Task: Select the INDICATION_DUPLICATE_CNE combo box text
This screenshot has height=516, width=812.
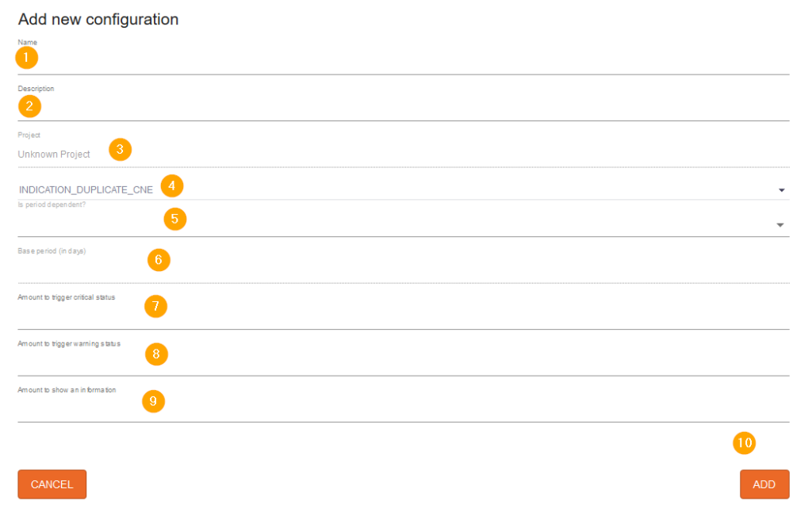Action: pyautogui.click(x=86, y=190)
